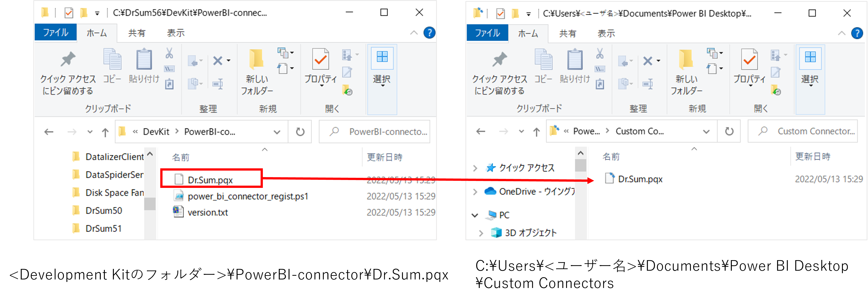The width and height of the screenshot is (868, 301).
Task: Expand the OneDrive tree item chevron
Action: pyautogui.click(x=475, y=191)
